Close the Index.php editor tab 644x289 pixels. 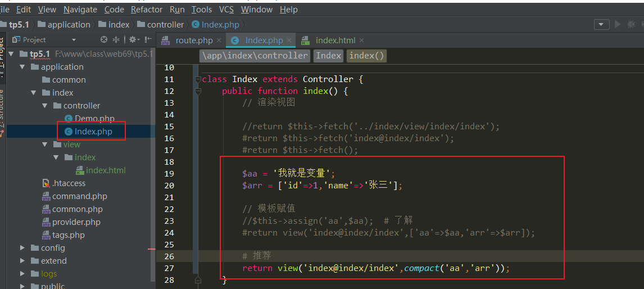tap(289, 40)
